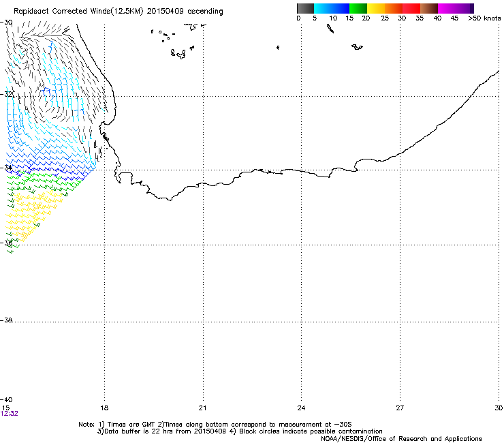Click the latitude label '-32'
The image size is (504, 443).
[x=6, y=94]
